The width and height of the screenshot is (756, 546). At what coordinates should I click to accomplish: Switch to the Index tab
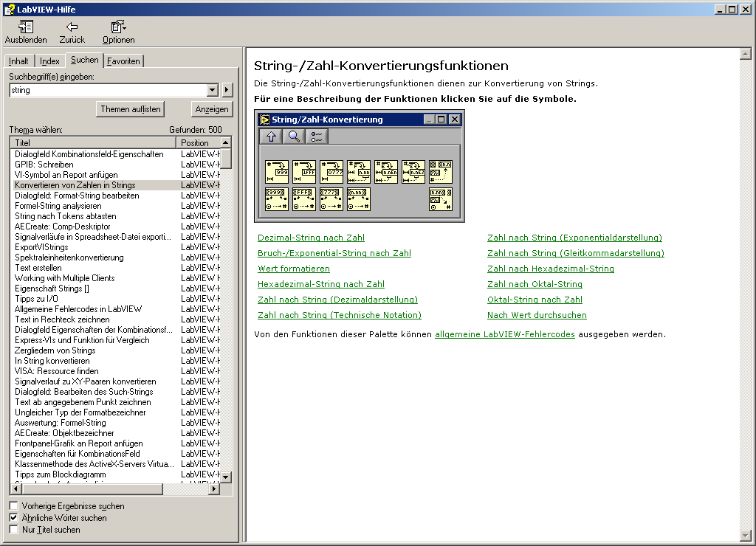[x=49, y=61]
